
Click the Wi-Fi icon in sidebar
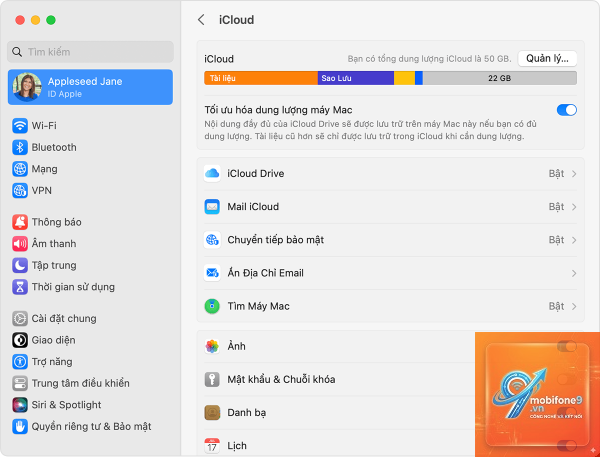[20, 126]
